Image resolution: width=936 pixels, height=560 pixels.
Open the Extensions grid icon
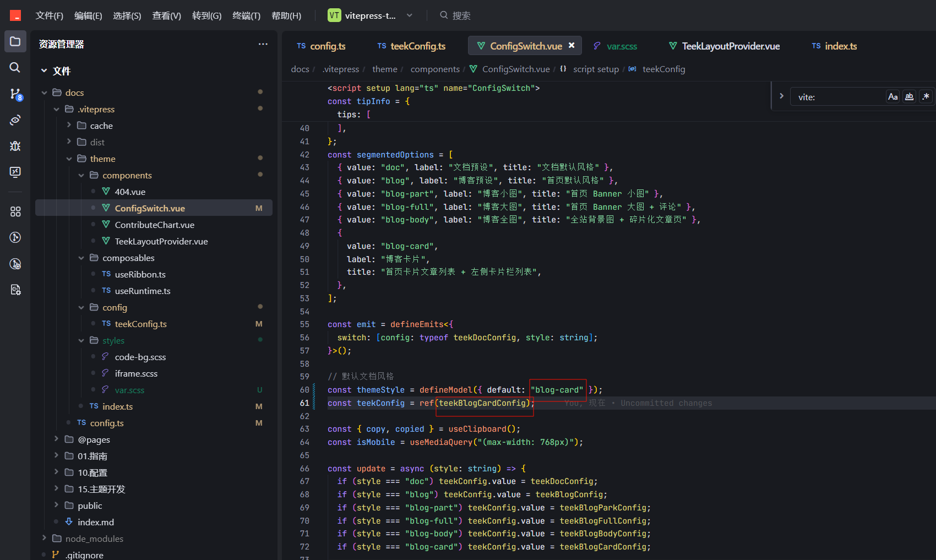(x=15, y=211)
